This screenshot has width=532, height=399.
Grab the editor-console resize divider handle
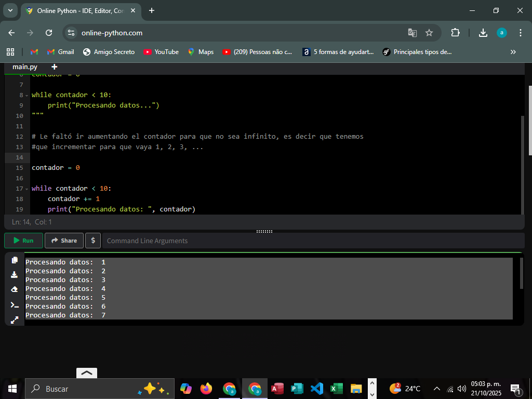coord(264,231)
